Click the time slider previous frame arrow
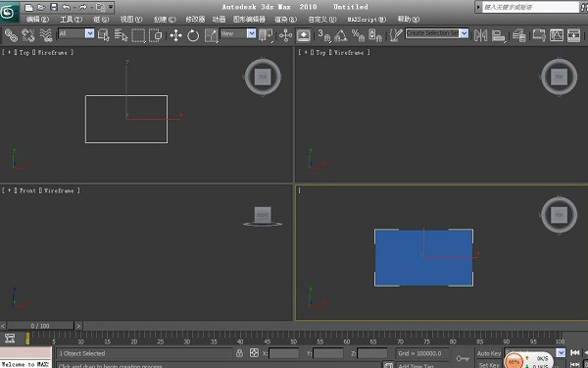Viewport: 588px width, 368px height. [3, 326]
